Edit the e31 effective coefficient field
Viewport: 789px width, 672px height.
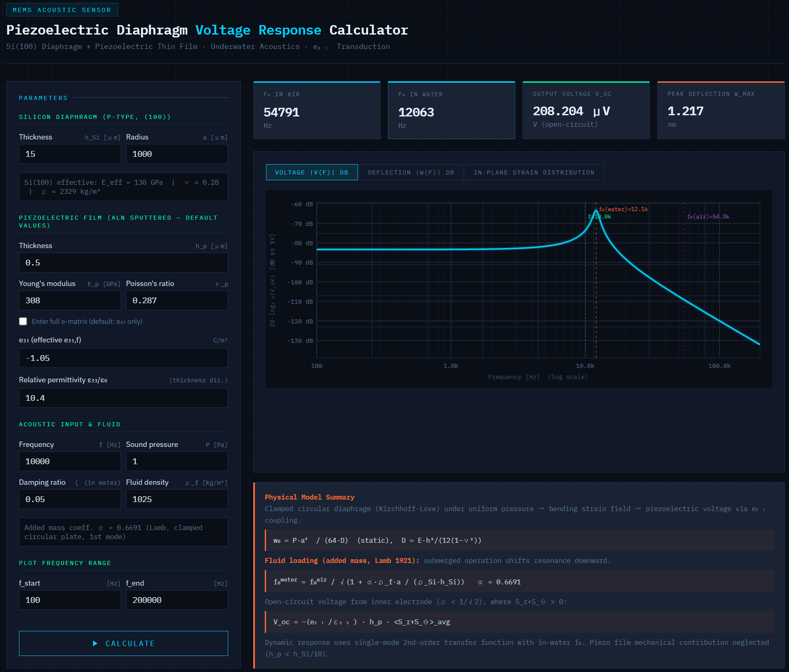123,358
